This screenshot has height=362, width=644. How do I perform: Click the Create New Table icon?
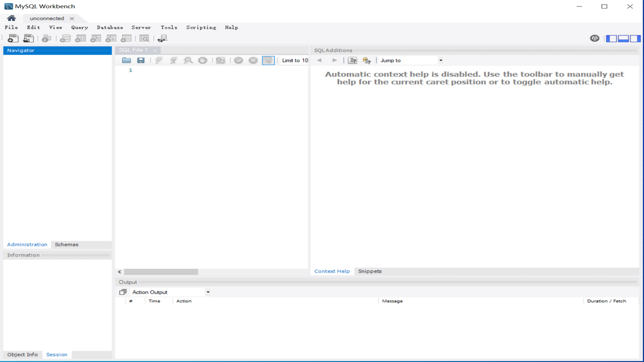tap(80, 38)
